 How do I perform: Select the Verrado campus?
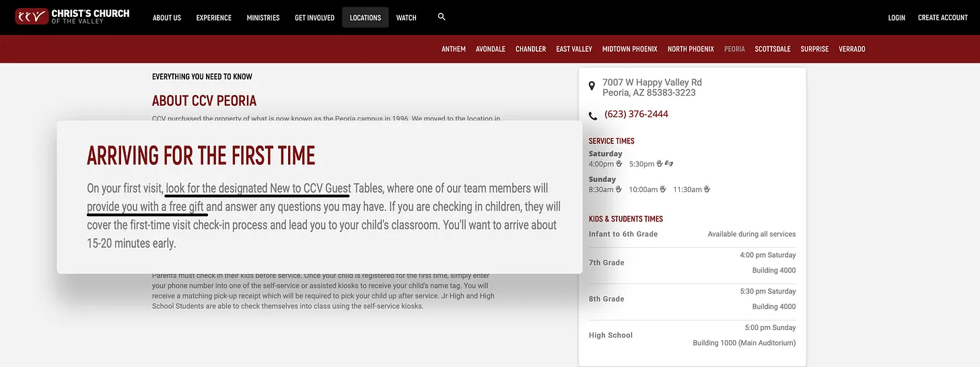click(x=852, y=49)
